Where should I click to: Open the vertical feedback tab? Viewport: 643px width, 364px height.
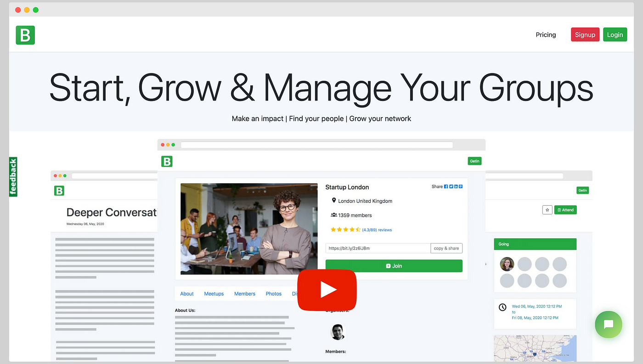[13, 177]
